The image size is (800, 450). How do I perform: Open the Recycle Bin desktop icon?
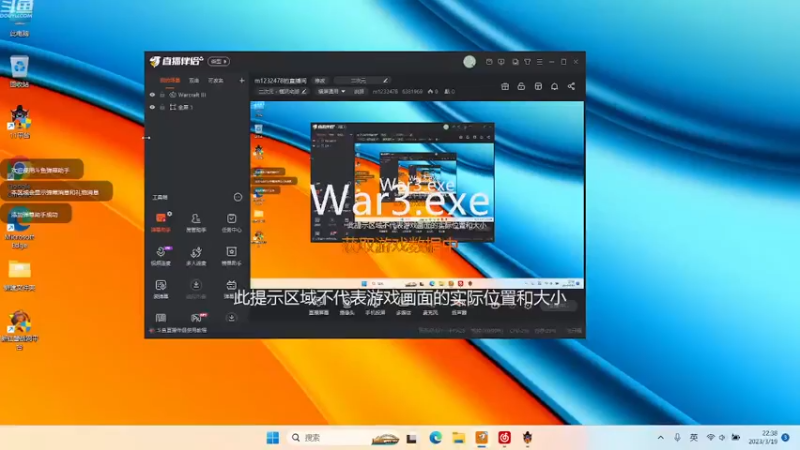tap(19, 71)
